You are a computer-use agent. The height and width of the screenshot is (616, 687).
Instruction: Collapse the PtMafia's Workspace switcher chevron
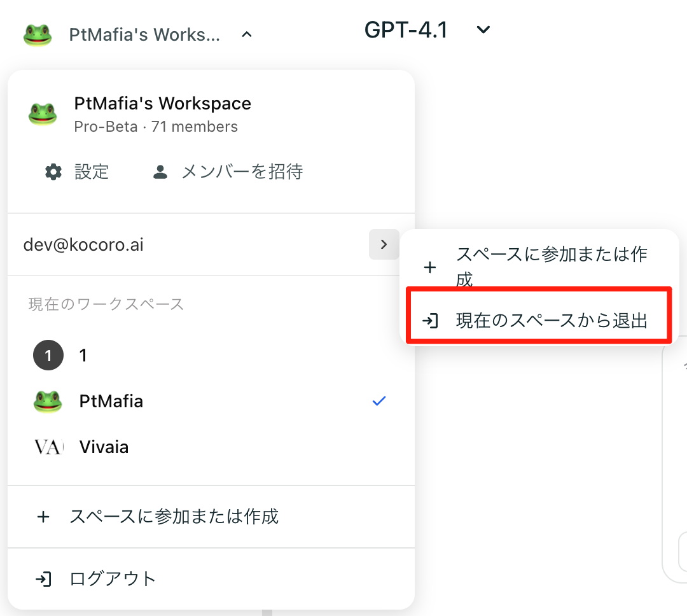(247, 35)
